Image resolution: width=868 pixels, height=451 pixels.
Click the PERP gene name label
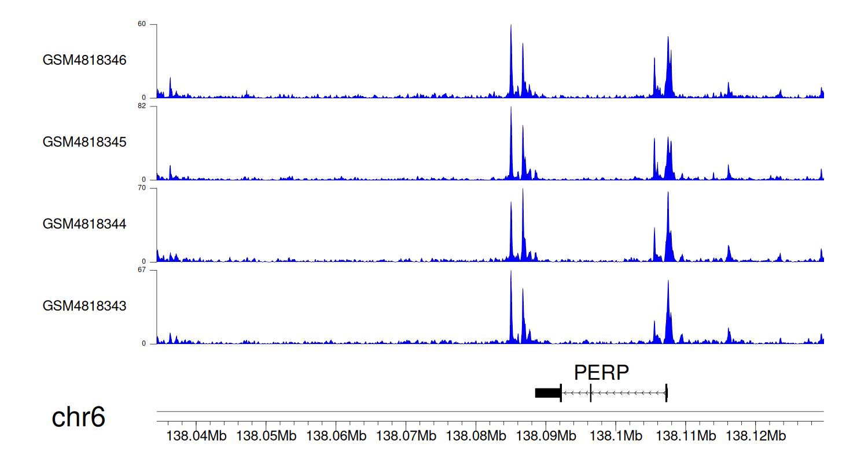(601, 373)
